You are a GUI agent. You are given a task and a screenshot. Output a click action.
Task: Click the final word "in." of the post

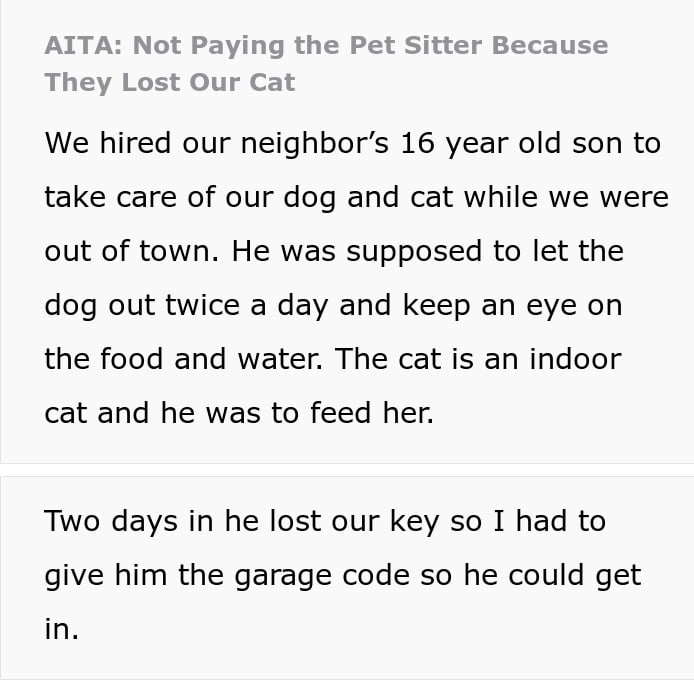[61, 629]
